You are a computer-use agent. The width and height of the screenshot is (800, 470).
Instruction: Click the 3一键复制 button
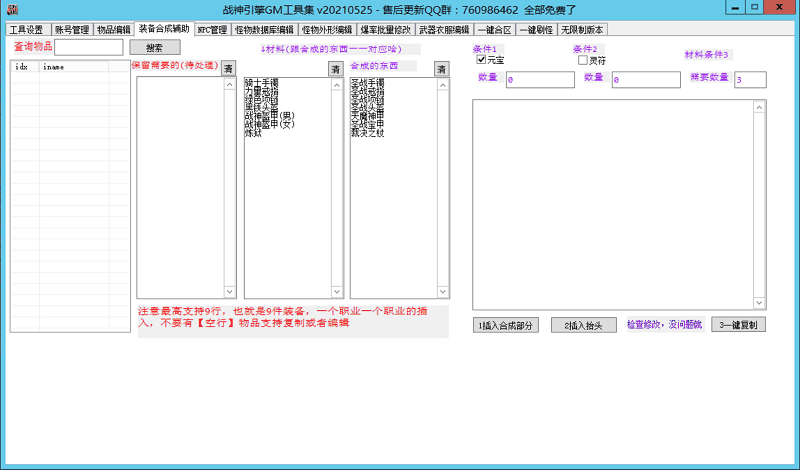739,325
